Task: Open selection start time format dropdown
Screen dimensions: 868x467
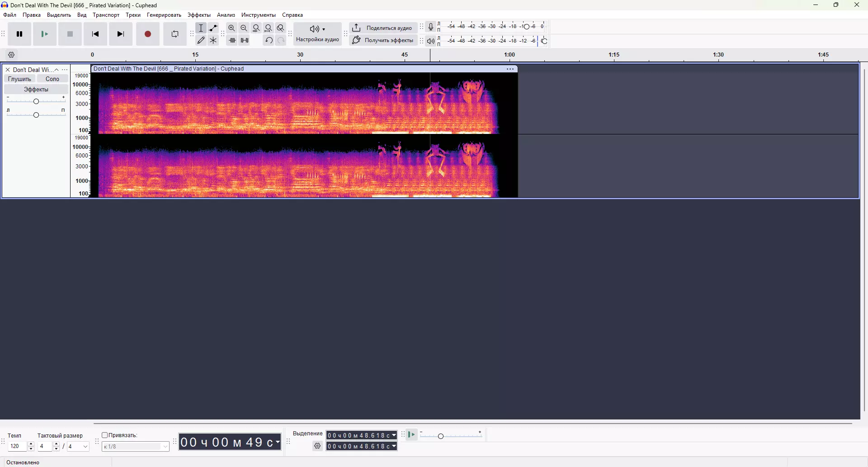Action: [394, 435]
